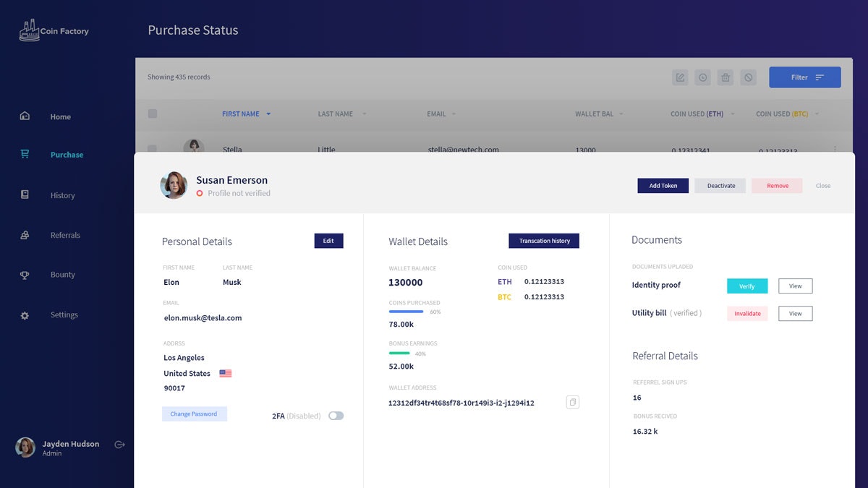Open Transaction history
This screenshot has height=488, width=868.
(544, 241)
